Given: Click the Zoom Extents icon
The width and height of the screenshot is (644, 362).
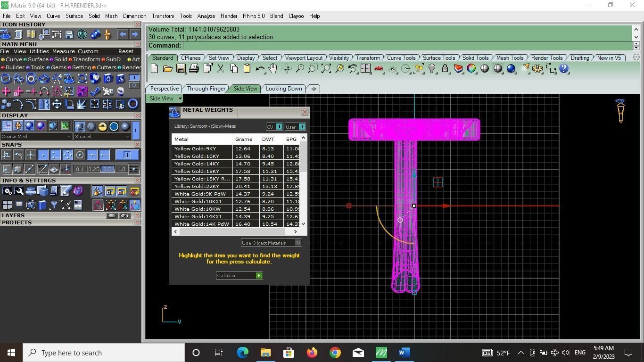Looking at the screenshot, I should tap(326, 69).
